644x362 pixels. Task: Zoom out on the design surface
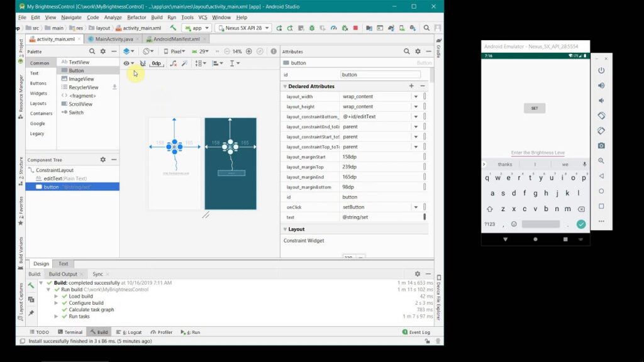(x=226, y=52)
